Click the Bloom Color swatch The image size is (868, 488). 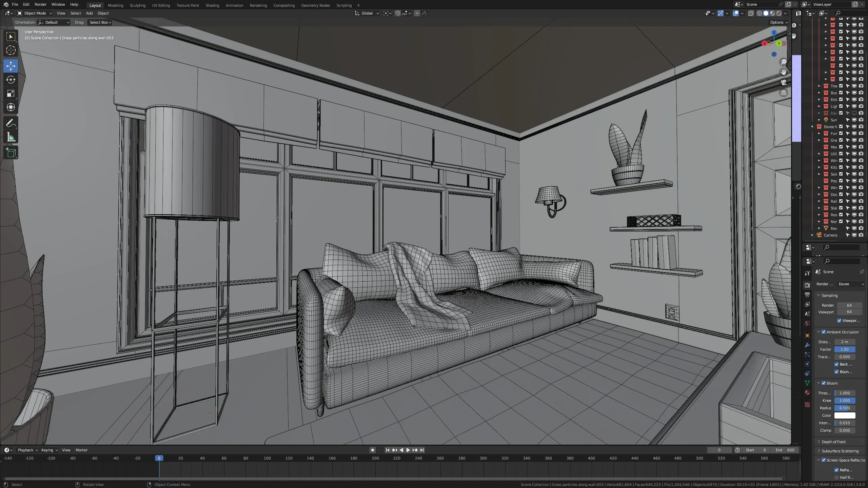pyautogui.click(x=844, y=415)
